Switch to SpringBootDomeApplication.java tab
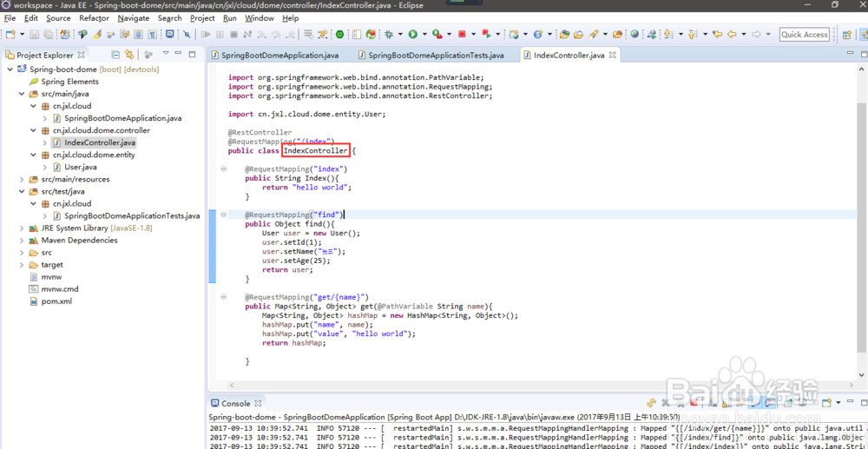The image size is (868, 449). [274, 56]
